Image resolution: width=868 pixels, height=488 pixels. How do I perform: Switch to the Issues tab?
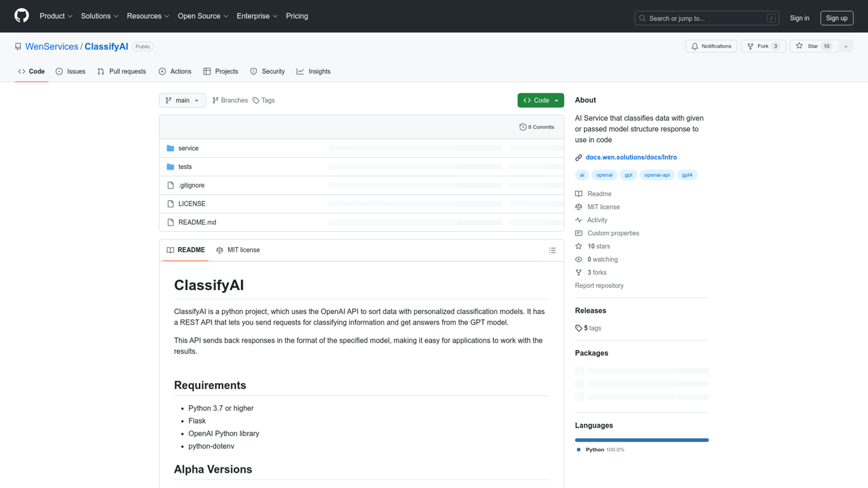point(70,71)
